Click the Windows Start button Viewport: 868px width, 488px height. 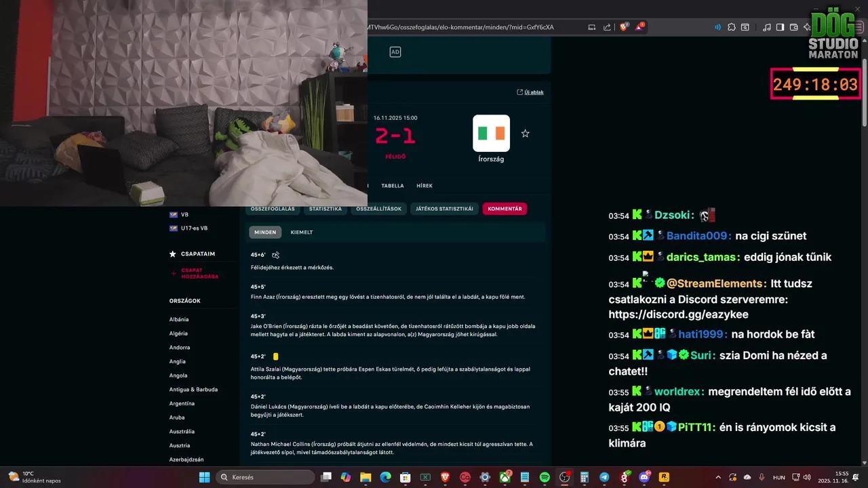coord(204,477)
